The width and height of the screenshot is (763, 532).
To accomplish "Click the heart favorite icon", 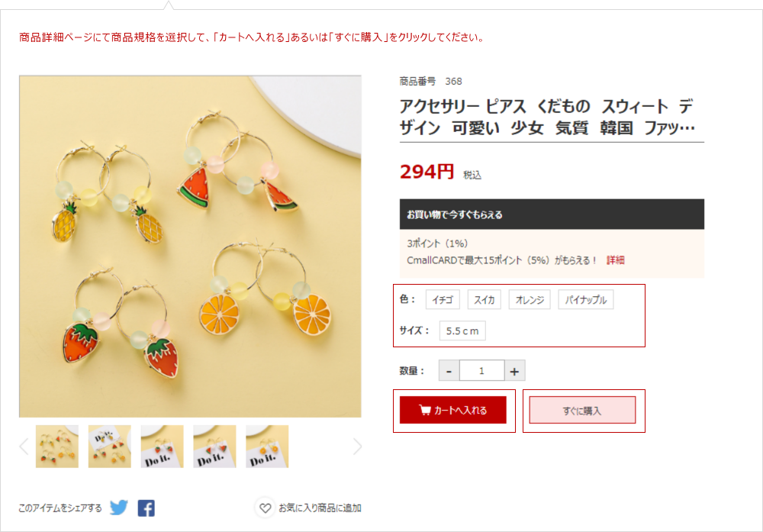I will 266,508.
